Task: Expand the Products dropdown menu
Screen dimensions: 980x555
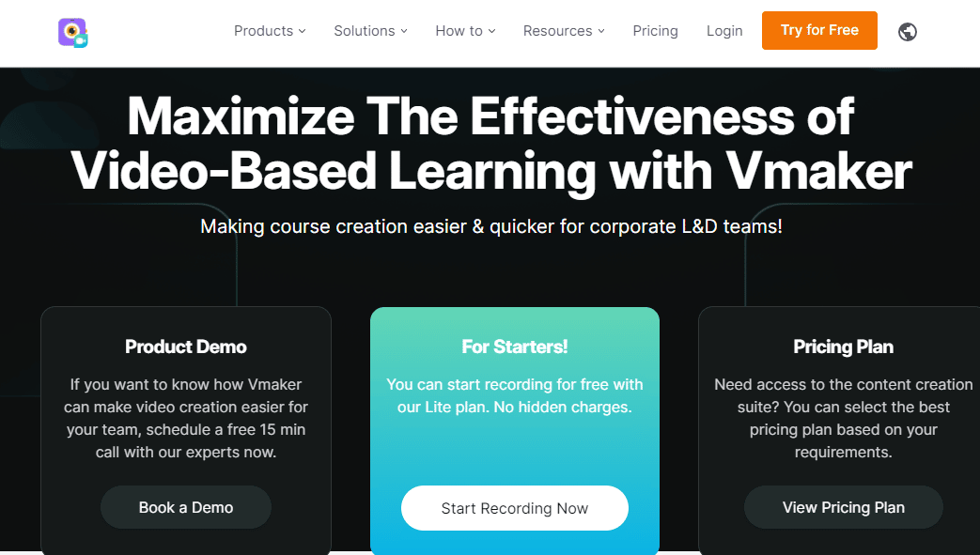Action: coord(270,31)
